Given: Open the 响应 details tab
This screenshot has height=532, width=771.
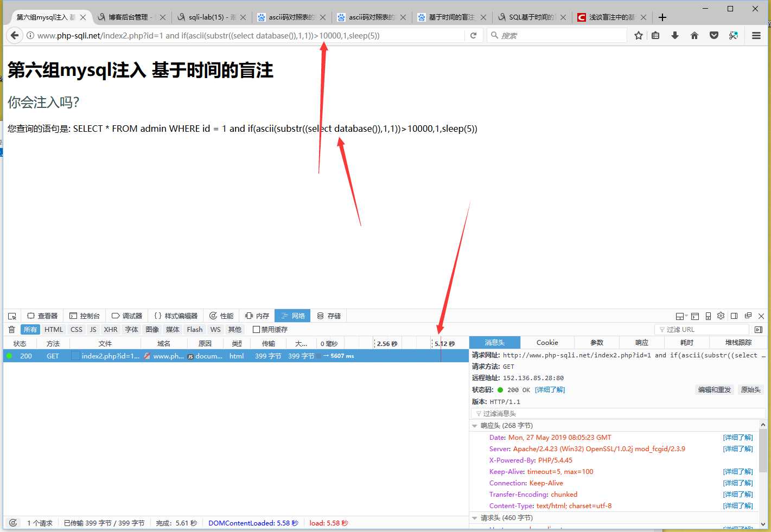Looking at the screenshot, I should point(642,343).
